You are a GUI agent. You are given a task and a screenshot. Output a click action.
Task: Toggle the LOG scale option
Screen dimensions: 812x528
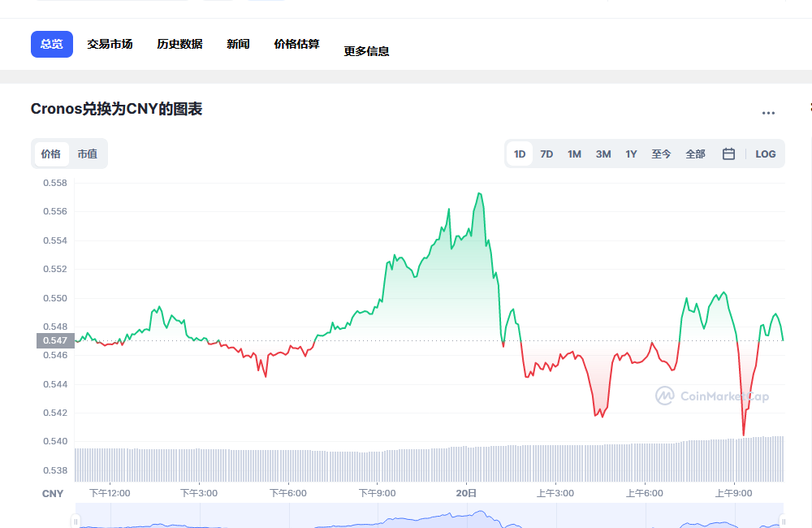point(766,154)
